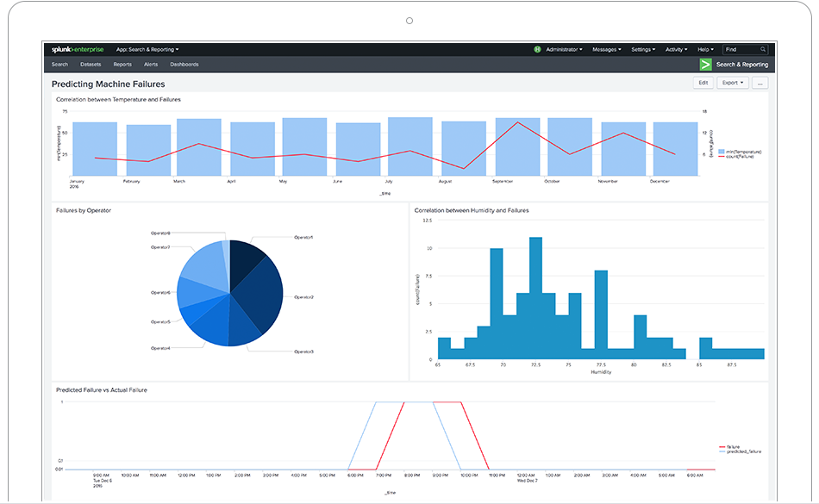The image size is (819, 504).
Task: Open the Settings dropdown
Action: pyautogui.click(x=643, y=50)
